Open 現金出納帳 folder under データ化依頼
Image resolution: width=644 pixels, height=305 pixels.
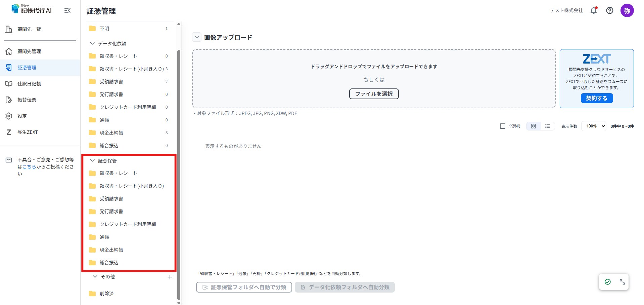pos(128,133)
